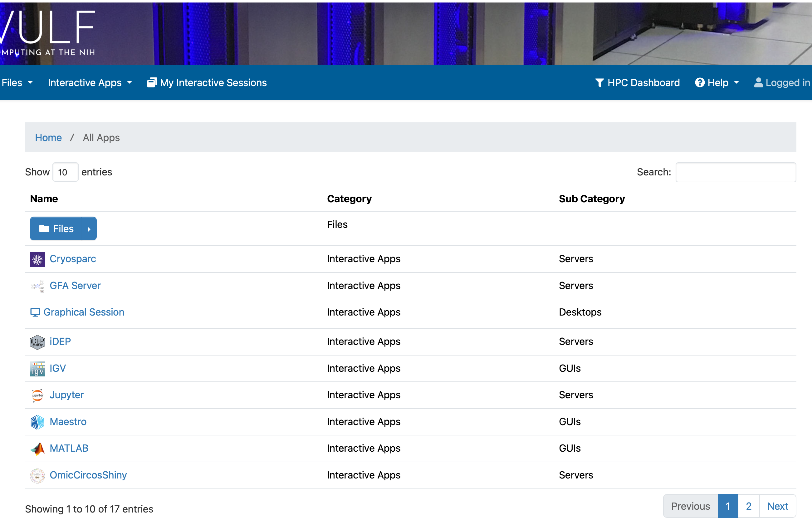Click 'Showing 1 to 10 of 17 entries' text
The height and width of the screenshot is (525, 812).
click(89, 509)
